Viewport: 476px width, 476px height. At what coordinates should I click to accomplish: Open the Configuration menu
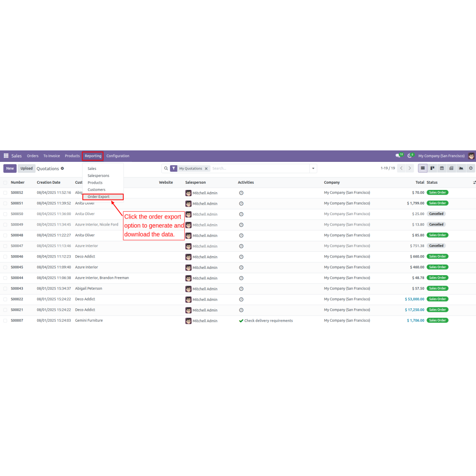click(x=118, y=156)
